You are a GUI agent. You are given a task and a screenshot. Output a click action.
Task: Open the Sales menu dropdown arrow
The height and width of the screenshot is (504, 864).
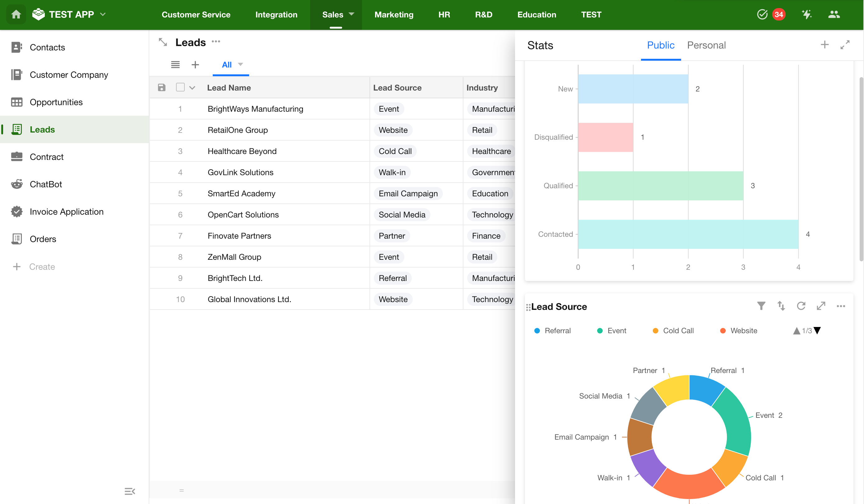(351, 14)
